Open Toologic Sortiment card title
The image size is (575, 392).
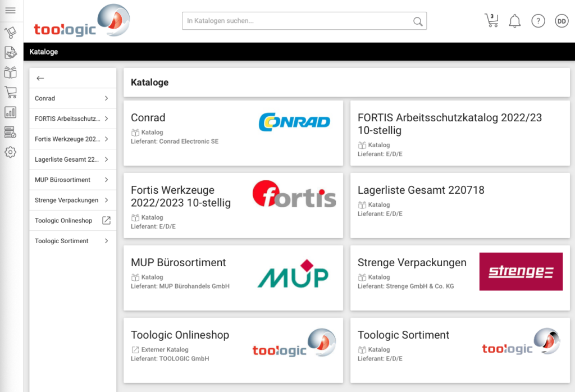pyautogui.click(x=403, y=335)
